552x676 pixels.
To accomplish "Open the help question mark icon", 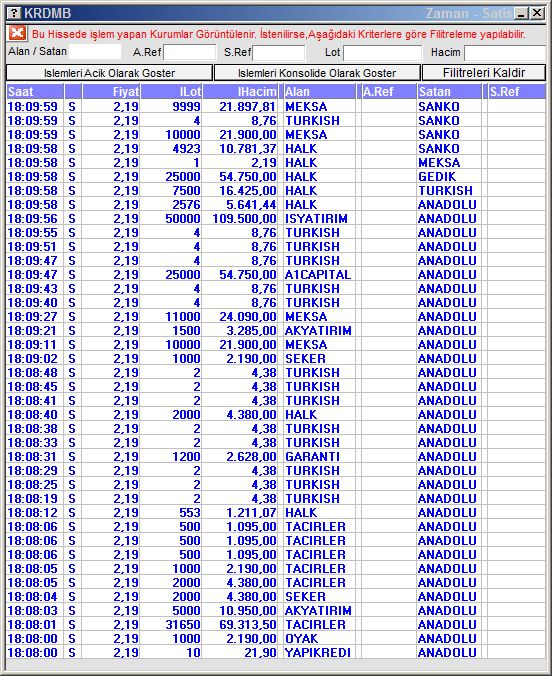I will (14, 13).
